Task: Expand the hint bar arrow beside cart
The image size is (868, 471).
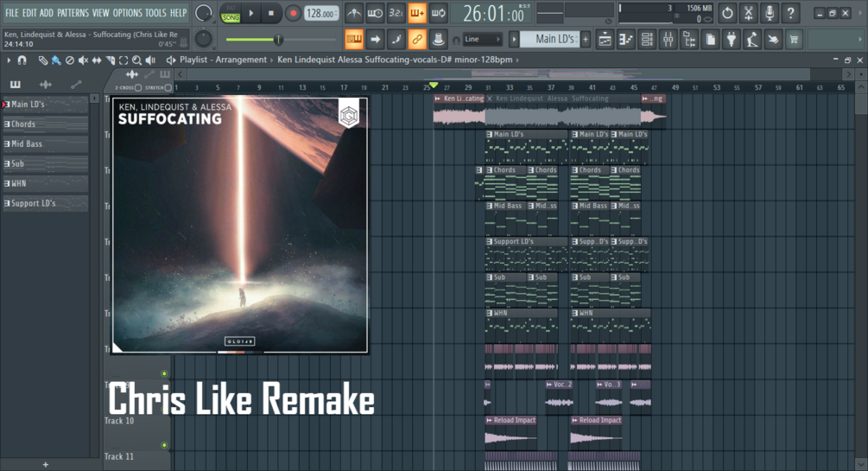Action: 860,40
